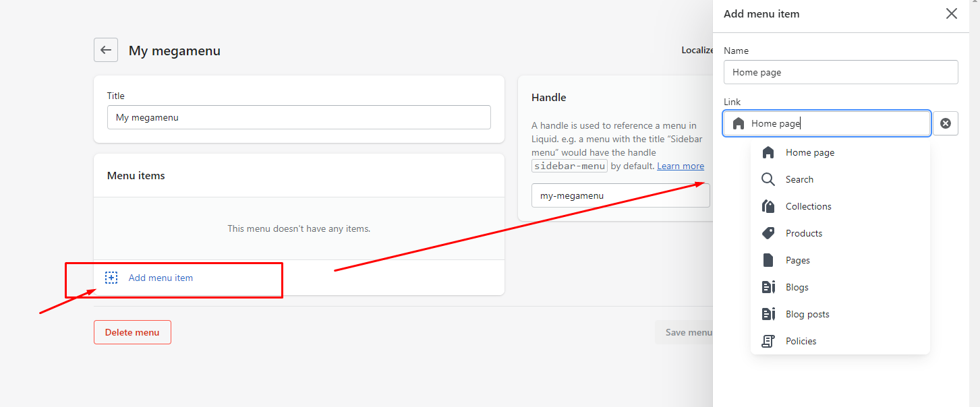Select Blogs from the link list

[797, 288]
